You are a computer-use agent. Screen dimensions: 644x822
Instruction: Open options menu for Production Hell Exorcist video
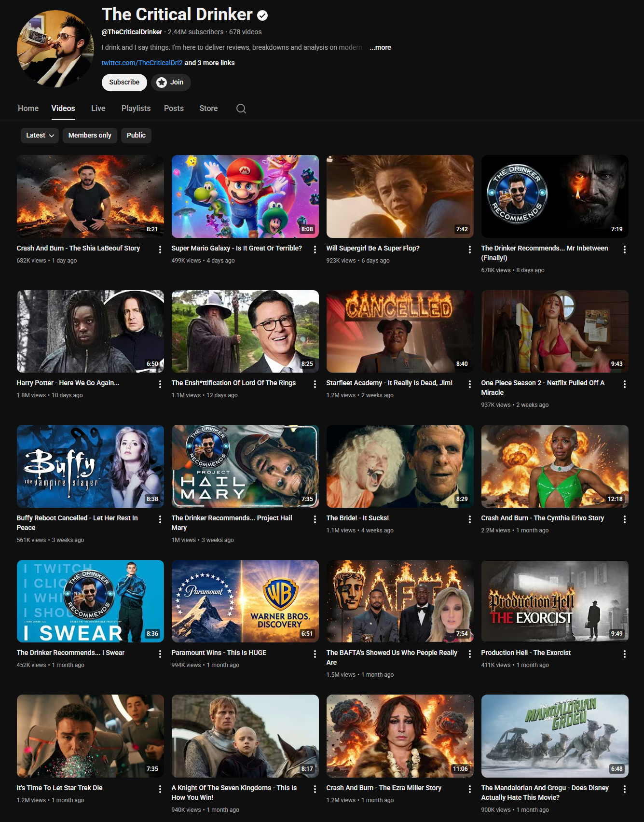(x=625, y=654)
